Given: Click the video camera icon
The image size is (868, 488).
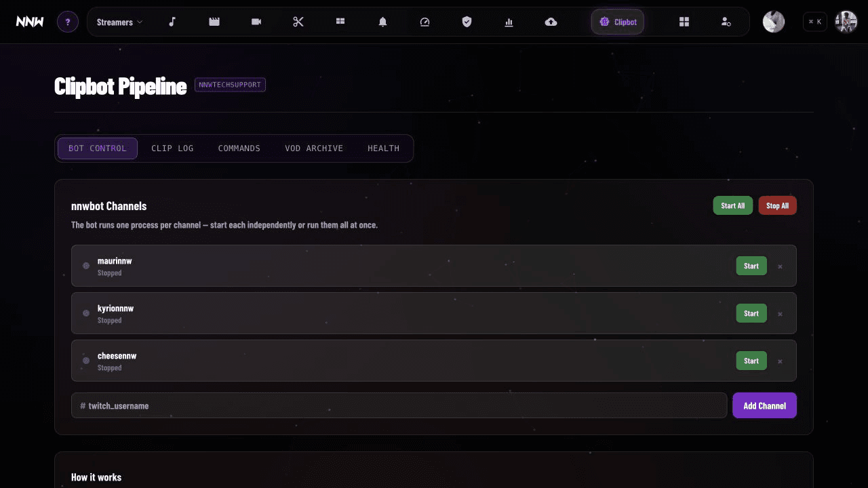Looking at the screenshot, I should pyautogui.click(x=256, y=22).
